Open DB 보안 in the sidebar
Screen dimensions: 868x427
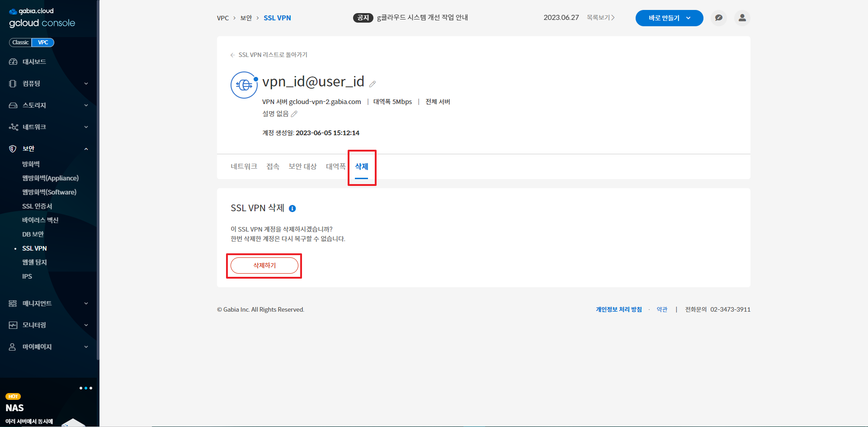point(33,234)
